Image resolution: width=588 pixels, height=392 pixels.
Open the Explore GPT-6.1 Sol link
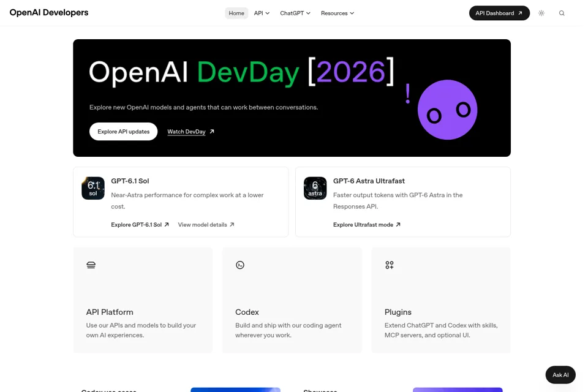coord(140,225)
